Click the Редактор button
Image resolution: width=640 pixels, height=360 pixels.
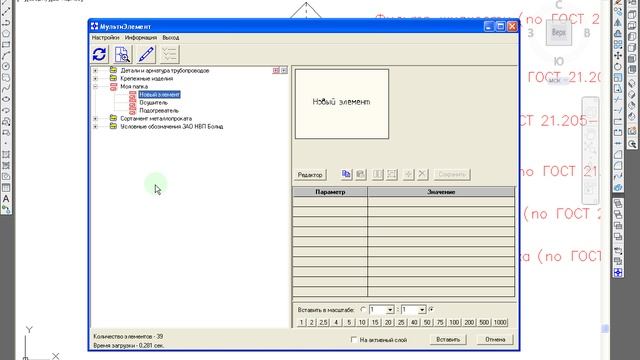(x=310, y=175)
